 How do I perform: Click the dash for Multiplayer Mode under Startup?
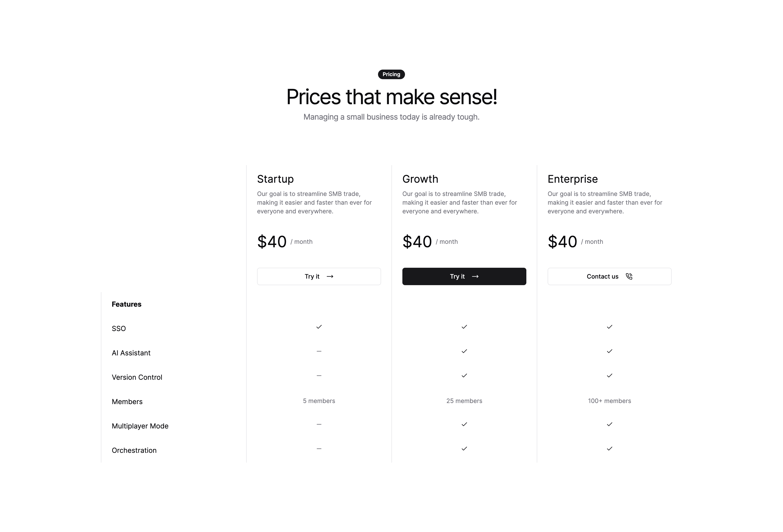coord(319,424)
